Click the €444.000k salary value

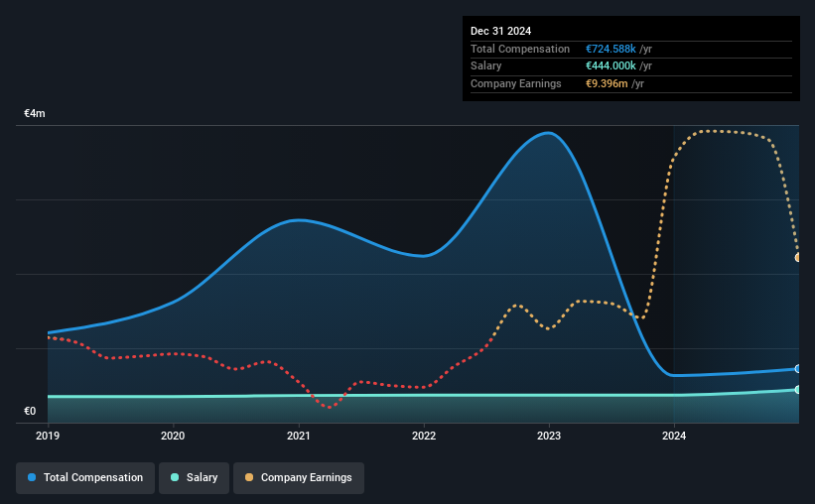click(x=611, y=66)
